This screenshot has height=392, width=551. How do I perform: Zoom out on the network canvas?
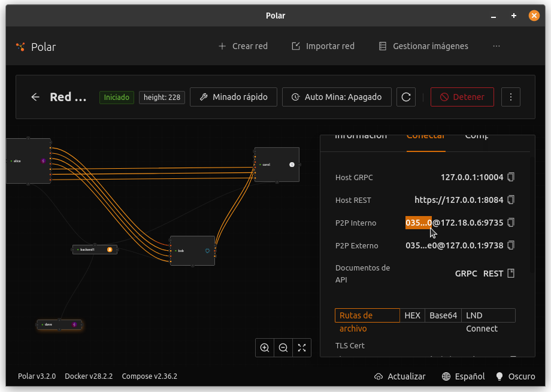pyautogui.click(x=283, y=348)
